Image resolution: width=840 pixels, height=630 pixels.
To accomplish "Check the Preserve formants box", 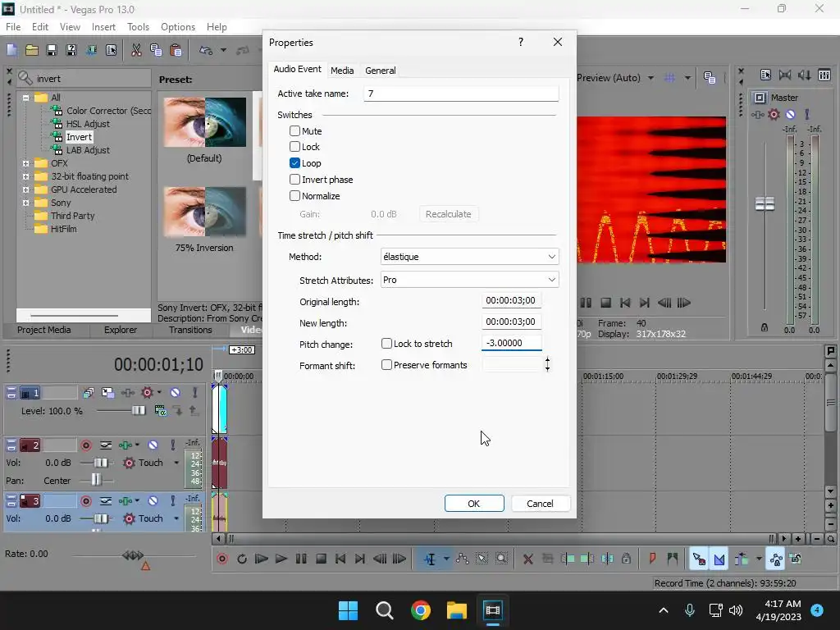I will [x=386, y=365].
